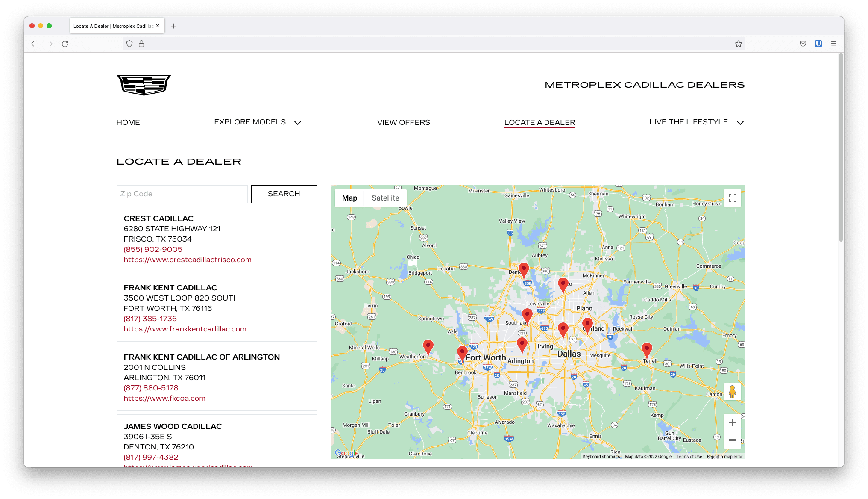The height and width of the screenshot is (499, 868).
Task: Click the map pin near Denton
Action: [524, 271]
